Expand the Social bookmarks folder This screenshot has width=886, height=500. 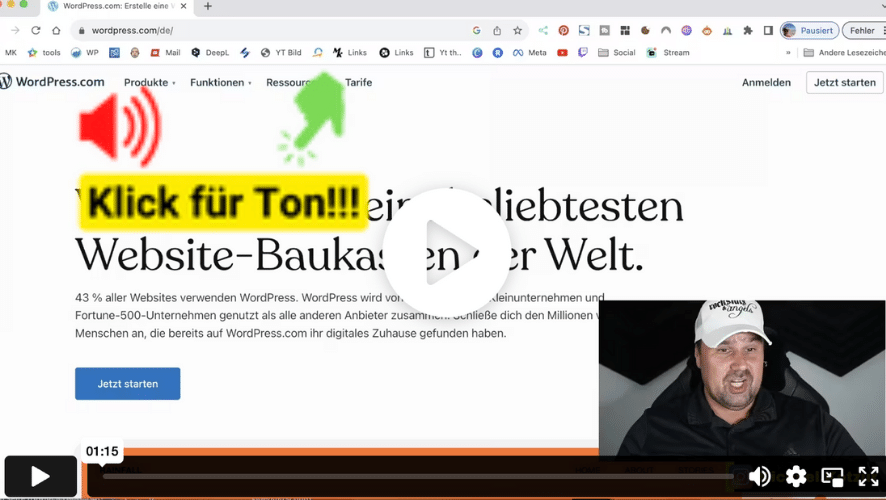click(616, 53)
